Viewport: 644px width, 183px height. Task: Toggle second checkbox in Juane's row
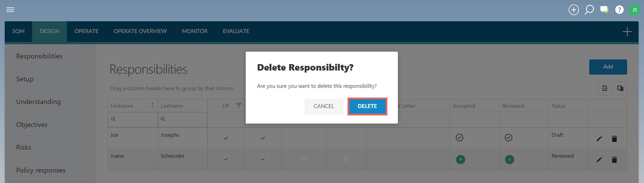click(263, 159)
